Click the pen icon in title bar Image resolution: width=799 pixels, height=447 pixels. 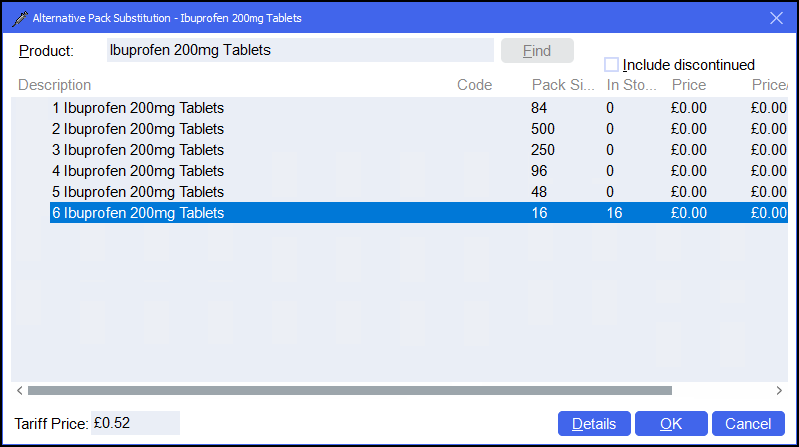point(19,18)
